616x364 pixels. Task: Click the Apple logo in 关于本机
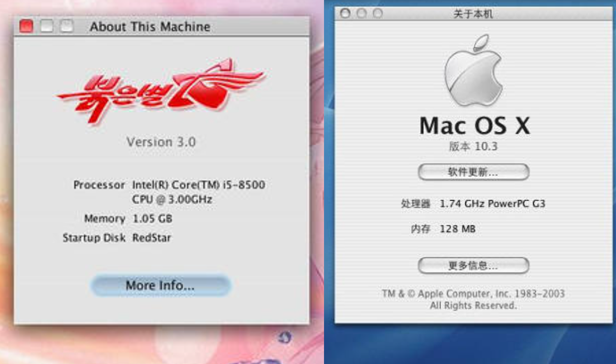coord(473,71)
